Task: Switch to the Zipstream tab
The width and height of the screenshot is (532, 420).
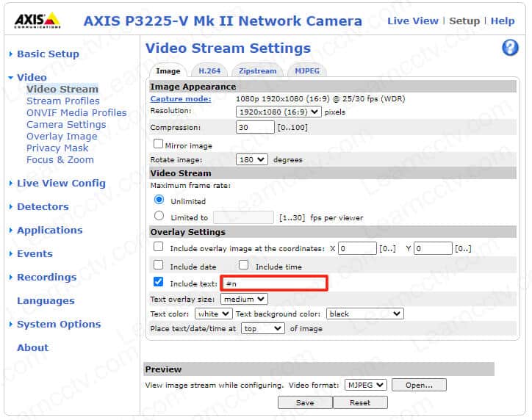Action: click(x=257, y=71)
